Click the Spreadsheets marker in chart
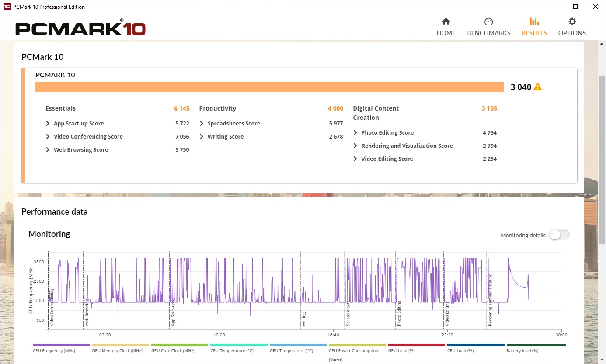Image resolution: width=606 pixels, height=364 pixels. (x=348, y=314)
